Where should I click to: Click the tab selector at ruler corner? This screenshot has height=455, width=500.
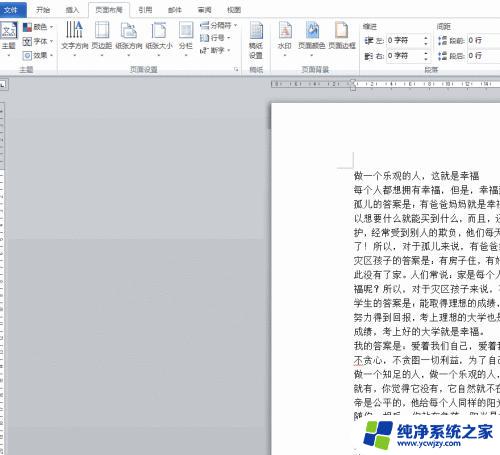tap(3, 85)
